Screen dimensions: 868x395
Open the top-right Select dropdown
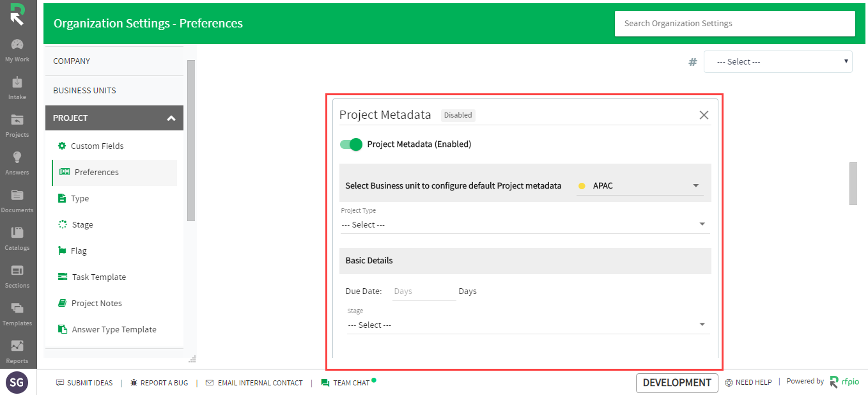click(778, 62)
